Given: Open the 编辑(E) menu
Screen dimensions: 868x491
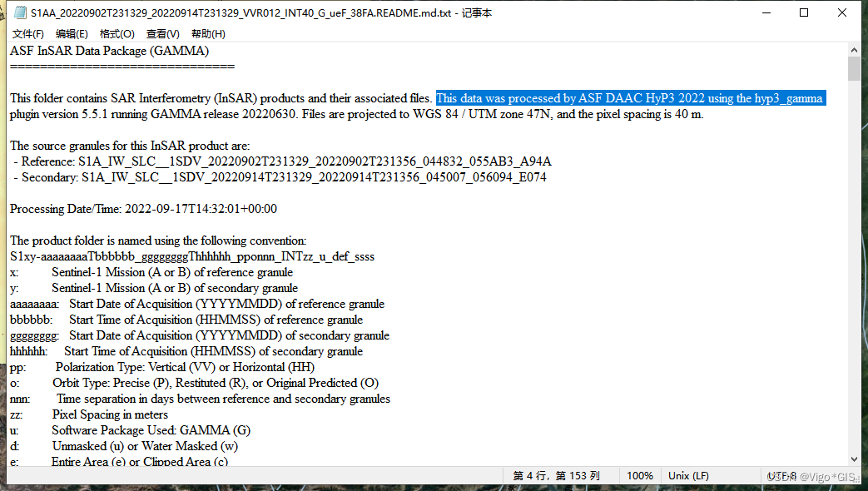Looking at the screenshot, I should (71, 34).
